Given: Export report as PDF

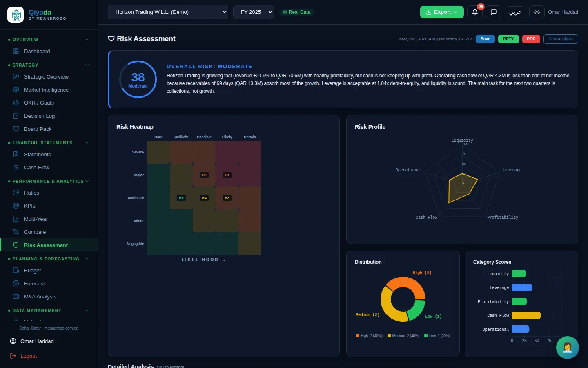Looking at the screenshot, I should (531, 39).
